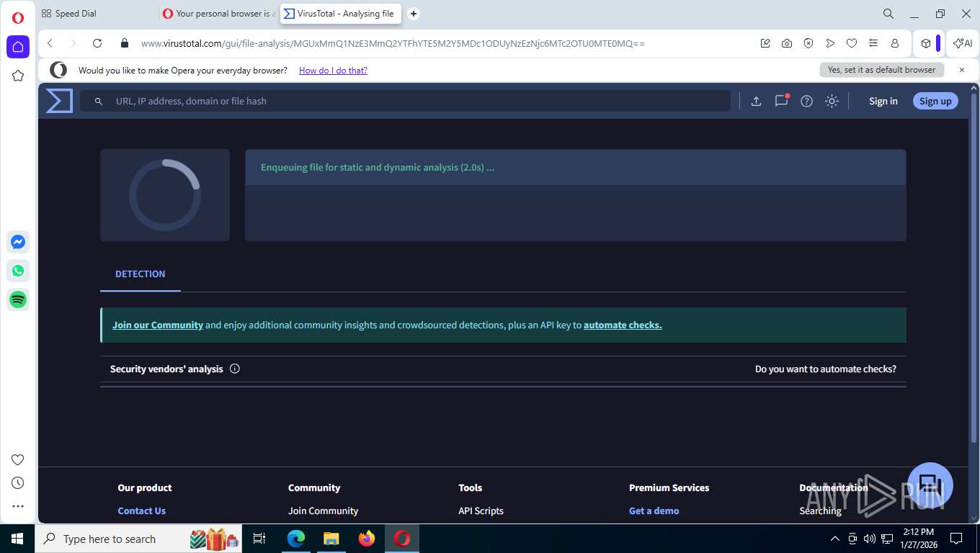Switch to Your personal browser tab
Screen dimensions: 980x553
[x=218, y=14]
